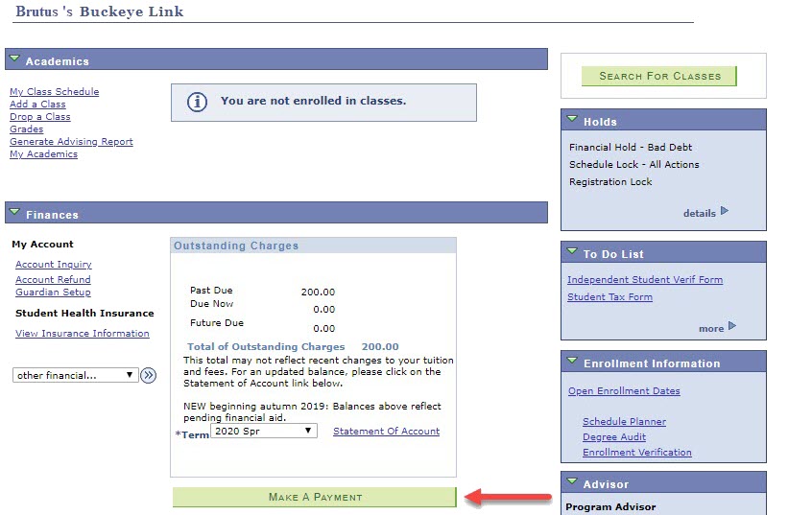Open the Schedule Planner link

tap(624, 421)
